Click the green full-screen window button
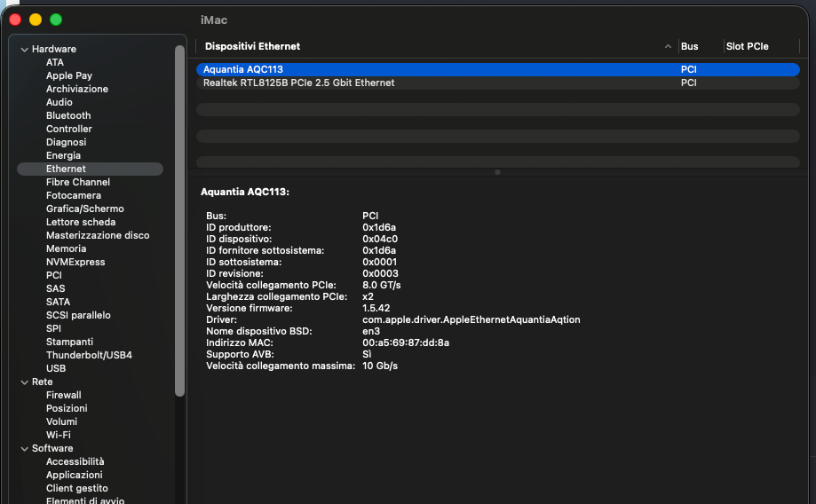The height and width of the screenshot is (504, 816). pos(56,20)
